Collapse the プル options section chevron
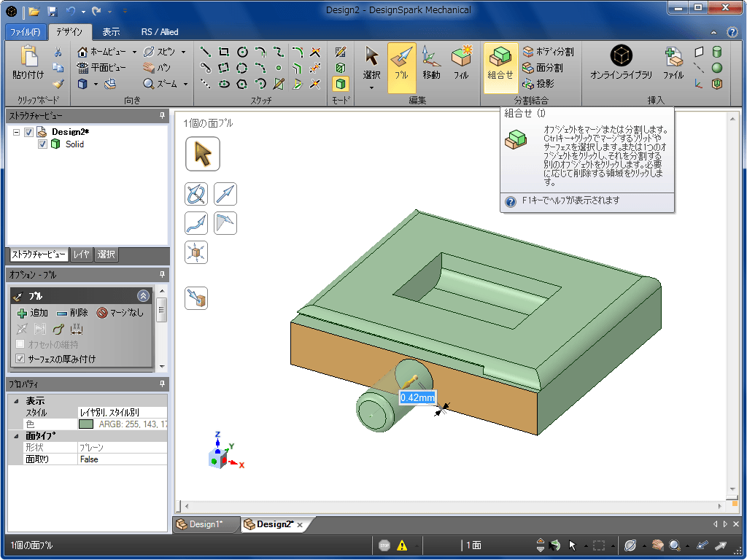747x560 pixels. 143,296
